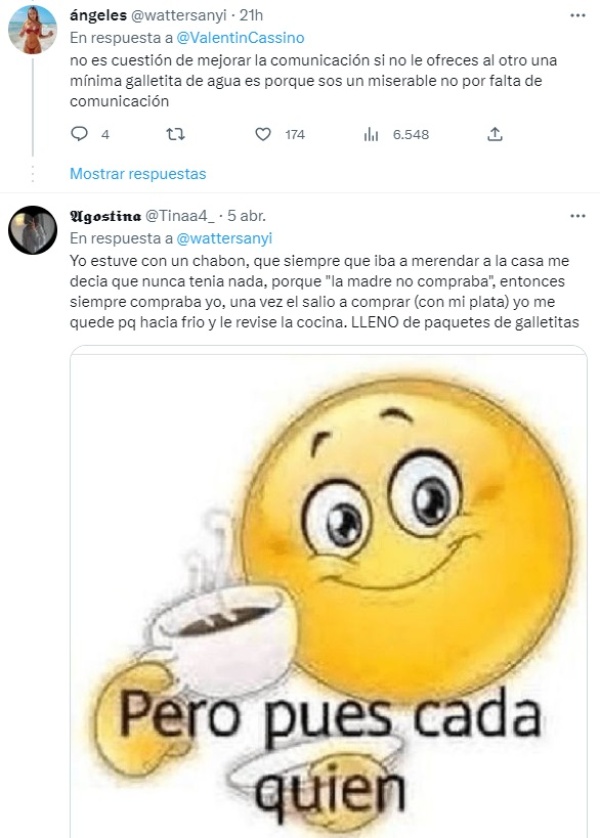
Task: Open Agostina's profile avatar
Action: (33, 230)
